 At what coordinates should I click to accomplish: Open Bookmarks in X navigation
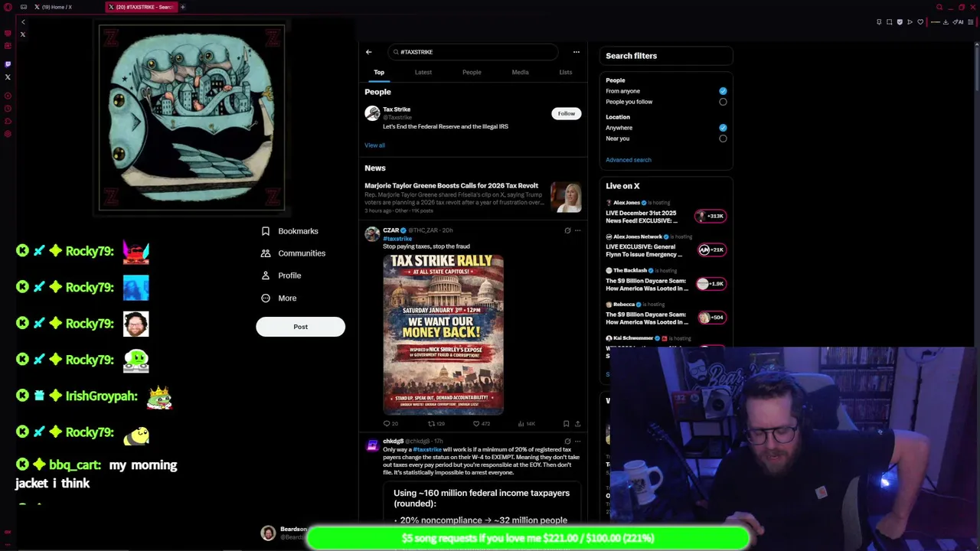tap(289, 231)
